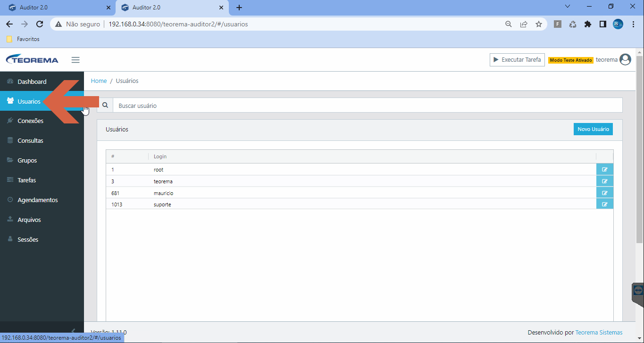Close the first Auditor 2.0 tab
Screen dimensions: 644x343
pyautogui.click(x=109, y=8)
